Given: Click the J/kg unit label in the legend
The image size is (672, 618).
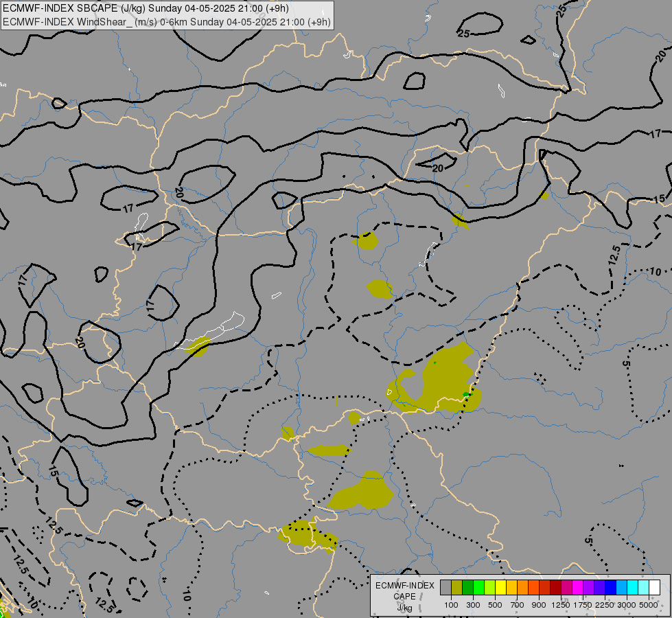Looking at the screenshot, I should point(404,608).
